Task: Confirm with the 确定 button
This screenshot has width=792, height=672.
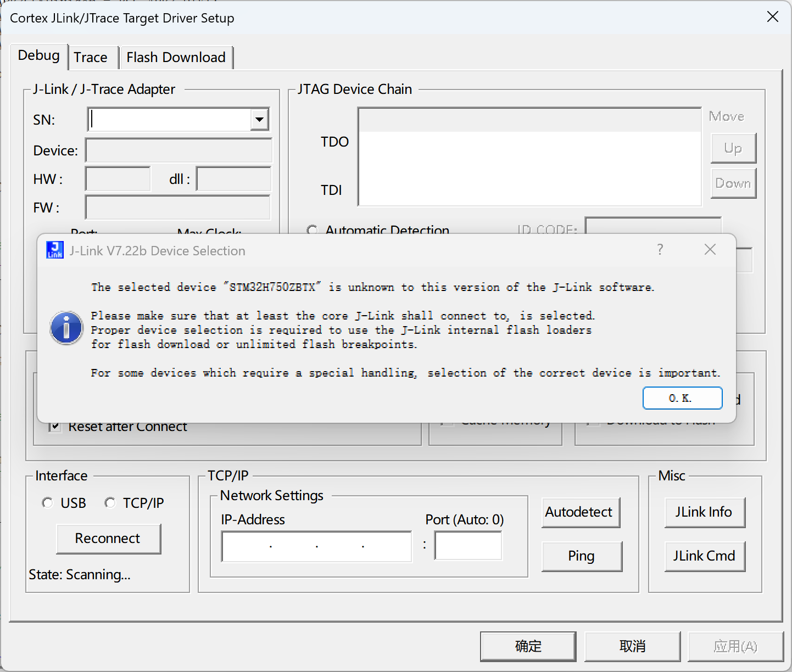Action: click(x=528, y=646)
